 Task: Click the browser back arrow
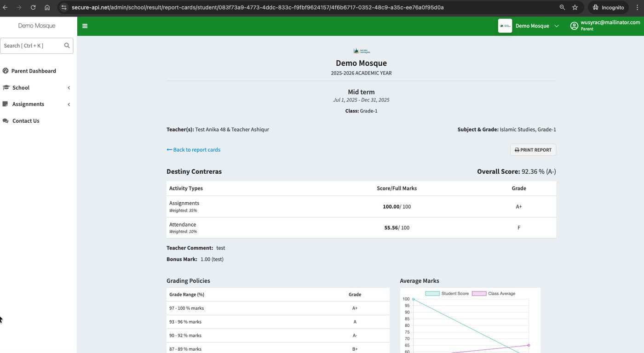[x=5, y=7]
